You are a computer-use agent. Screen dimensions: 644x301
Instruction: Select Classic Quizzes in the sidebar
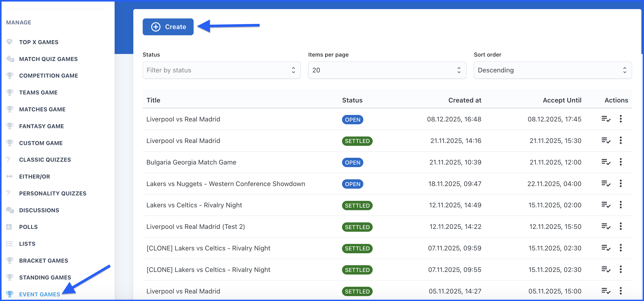[45, 160]
